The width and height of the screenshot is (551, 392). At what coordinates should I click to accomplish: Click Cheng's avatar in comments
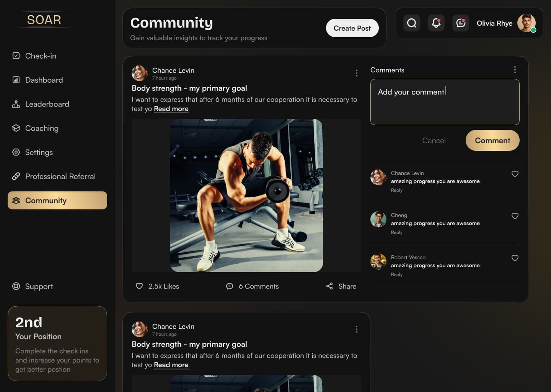pyautogui.click(x=378, y=219)
